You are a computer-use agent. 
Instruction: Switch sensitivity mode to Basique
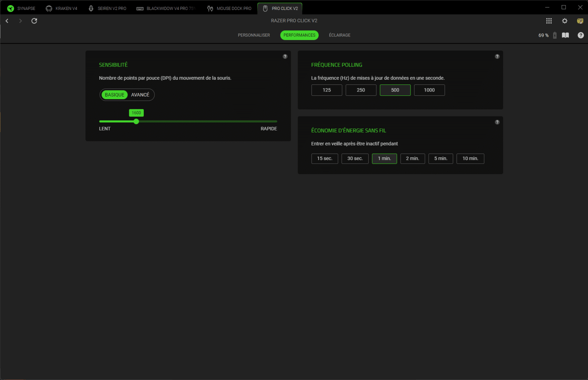pos(115,95)
